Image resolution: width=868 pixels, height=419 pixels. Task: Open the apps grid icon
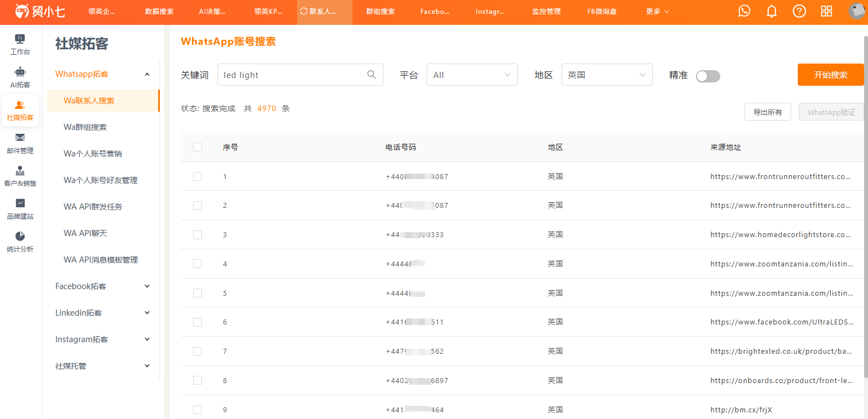tap(827, 11)
